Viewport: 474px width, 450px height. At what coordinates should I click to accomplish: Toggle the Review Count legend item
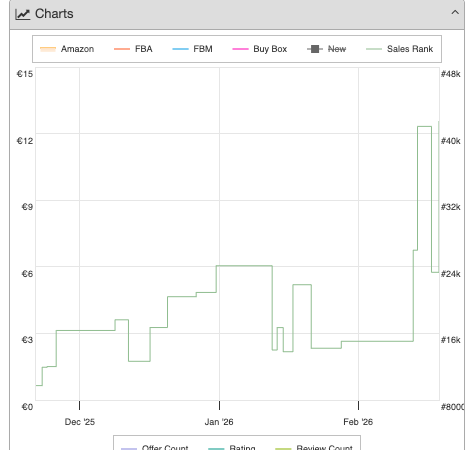pos(314,447)
